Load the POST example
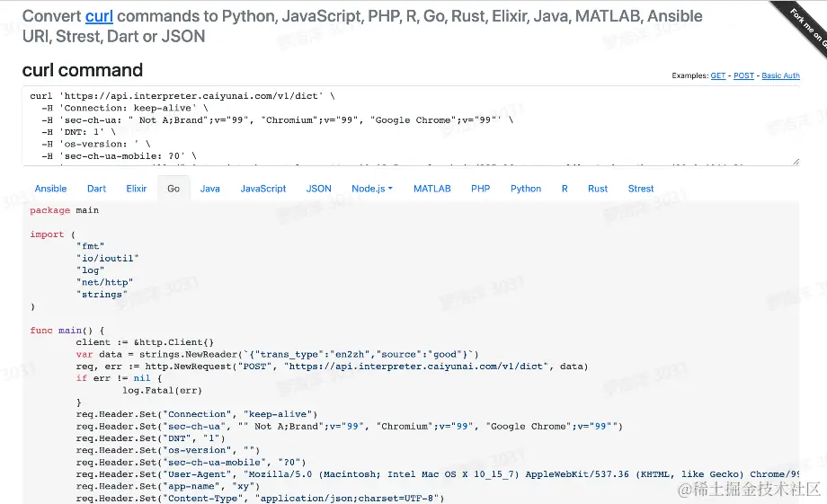Screen dimensions: 827x504 click(x=743, y=76)
